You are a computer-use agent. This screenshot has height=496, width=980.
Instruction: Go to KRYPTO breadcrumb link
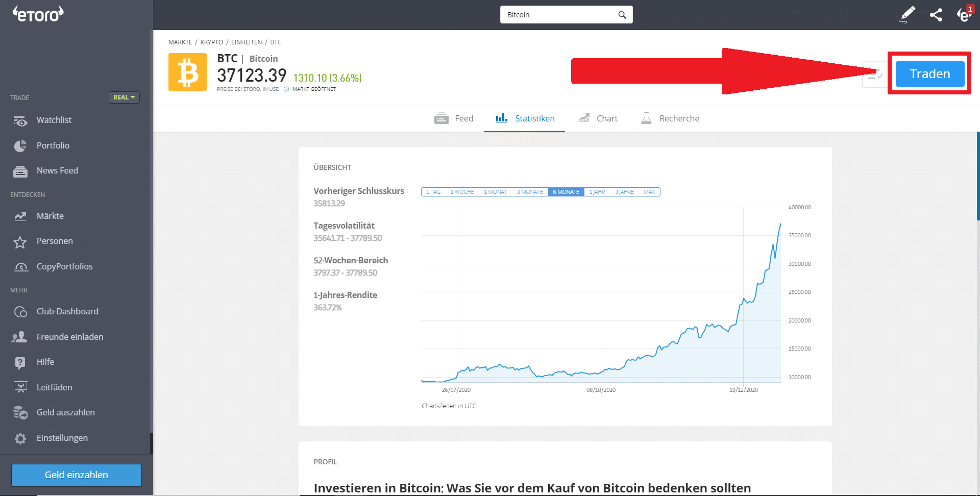click(211, 42)
